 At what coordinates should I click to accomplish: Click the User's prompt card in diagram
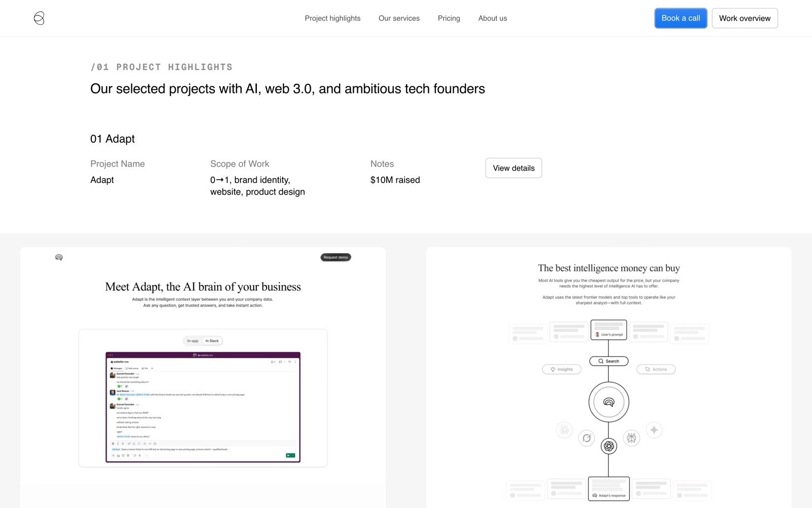point(609,330)
